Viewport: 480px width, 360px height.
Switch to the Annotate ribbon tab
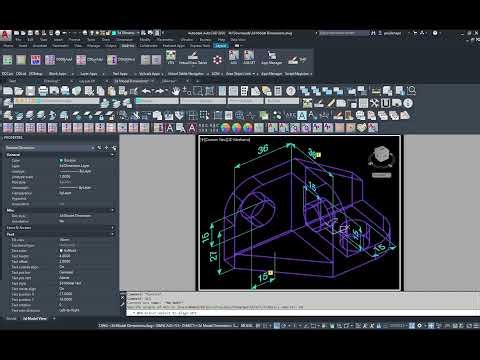40,46
